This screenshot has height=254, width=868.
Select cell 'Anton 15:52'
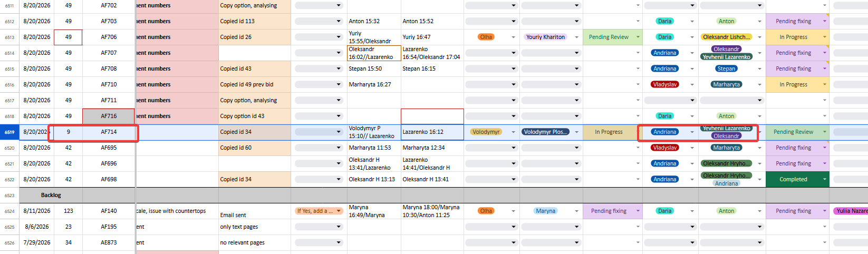click(432, 22)
